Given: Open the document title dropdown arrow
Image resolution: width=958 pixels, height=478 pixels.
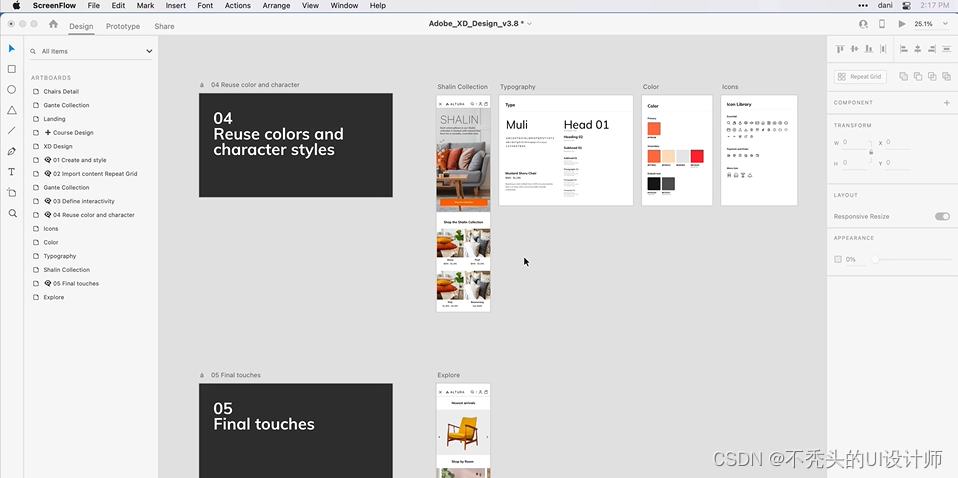Looking at the screenshot, I should [x=529, y=24].
